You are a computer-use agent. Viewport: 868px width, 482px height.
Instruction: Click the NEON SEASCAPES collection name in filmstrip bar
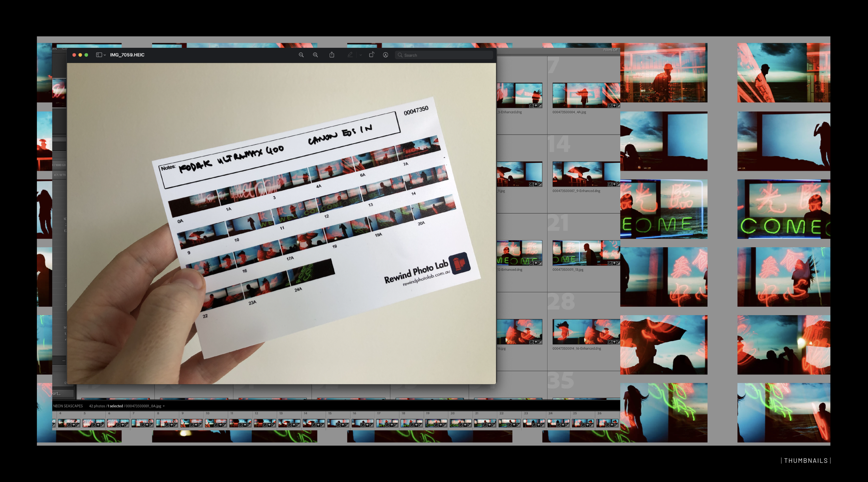[x=68, y=406]
